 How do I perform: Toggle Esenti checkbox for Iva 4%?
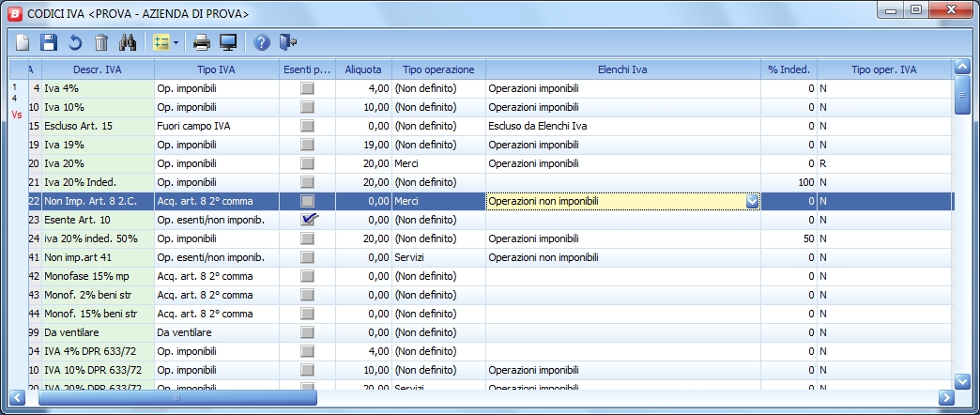308,89
